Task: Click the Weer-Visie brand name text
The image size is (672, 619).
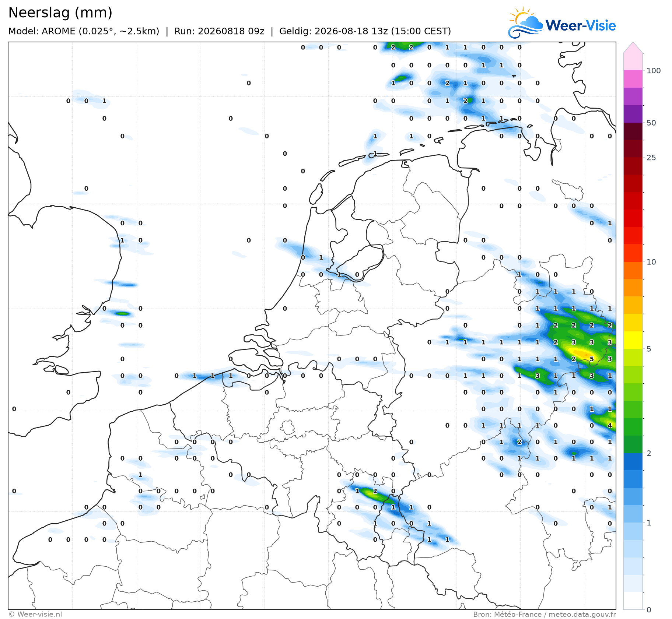Action: [x=581, y=25]
